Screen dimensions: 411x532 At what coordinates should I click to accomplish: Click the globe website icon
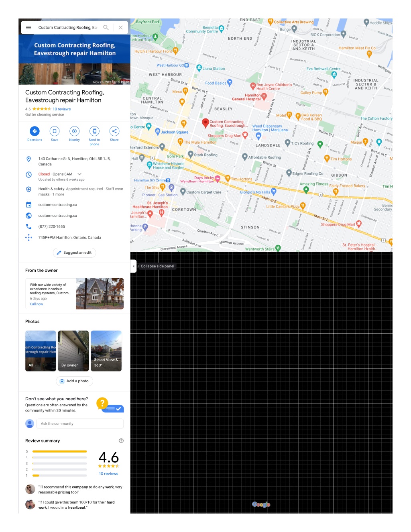28,216
